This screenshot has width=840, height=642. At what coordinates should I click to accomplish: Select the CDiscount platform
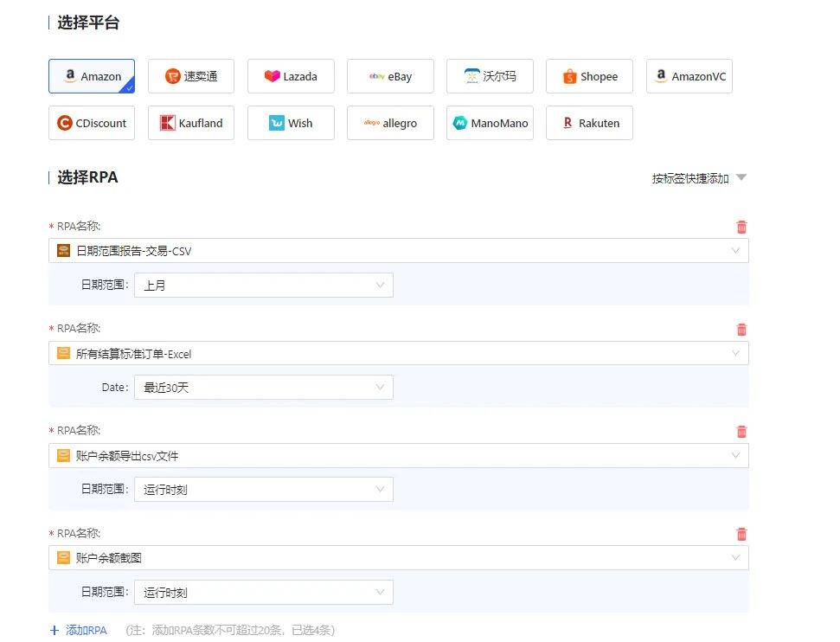92,123
